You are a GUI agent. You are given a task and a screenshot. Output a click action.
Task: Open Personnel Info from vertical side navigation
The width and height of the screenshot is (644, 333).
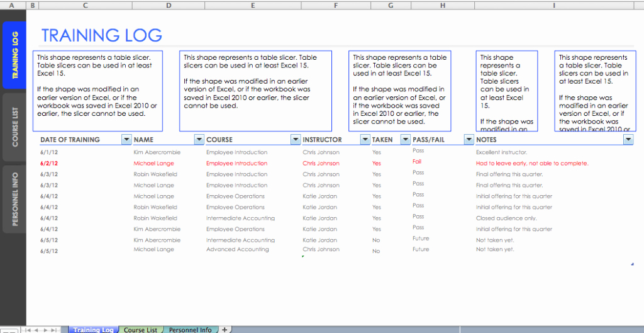pyautogui.click(x=15, y=199)
